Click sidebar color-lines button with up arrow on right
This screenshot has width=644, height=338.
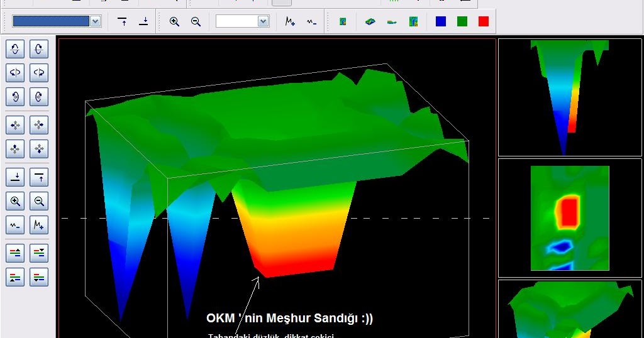[x=15, y=253]
